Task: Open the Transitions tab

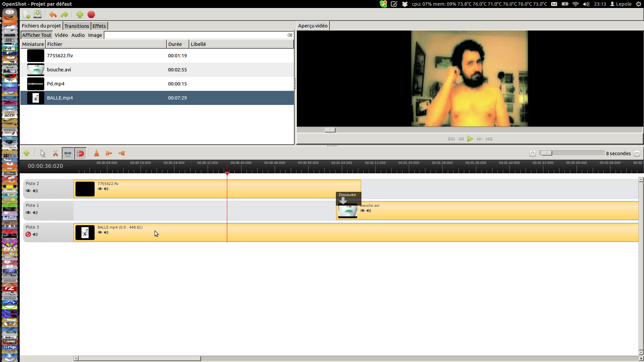Action: click(x=76, y=26)
